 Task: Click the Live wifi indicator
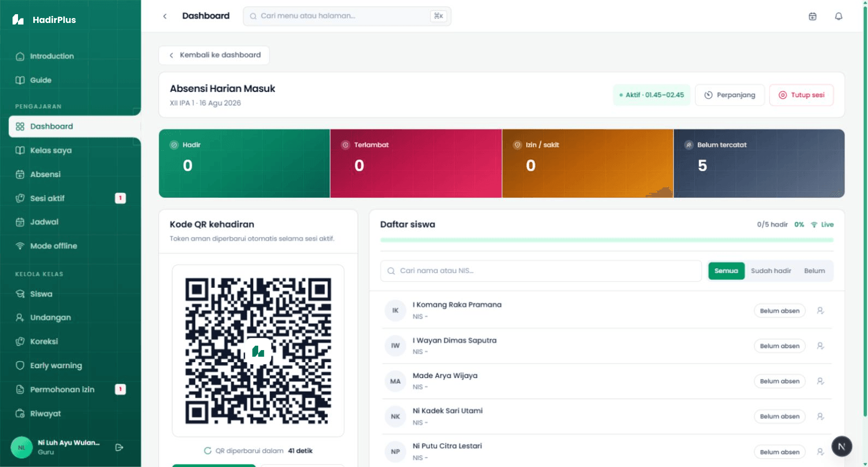(x=822, y=224)
